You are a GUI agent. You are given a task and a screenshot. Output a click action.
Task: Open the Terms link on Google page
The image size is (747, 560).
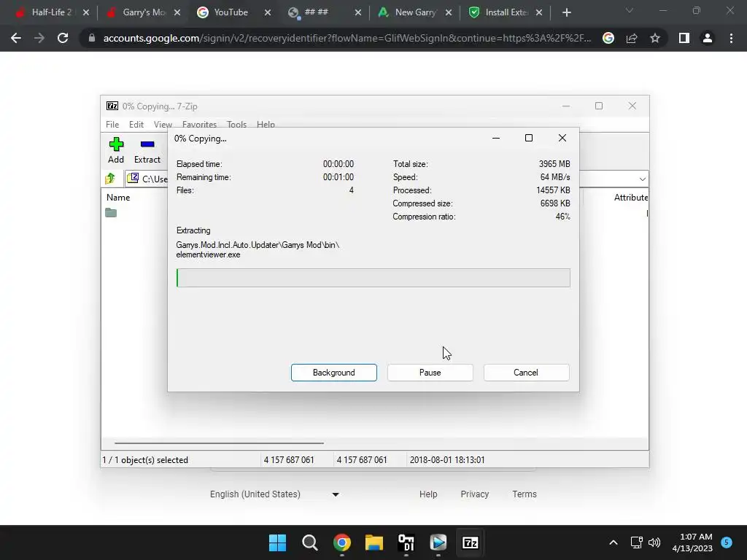[x=525, y=494]
